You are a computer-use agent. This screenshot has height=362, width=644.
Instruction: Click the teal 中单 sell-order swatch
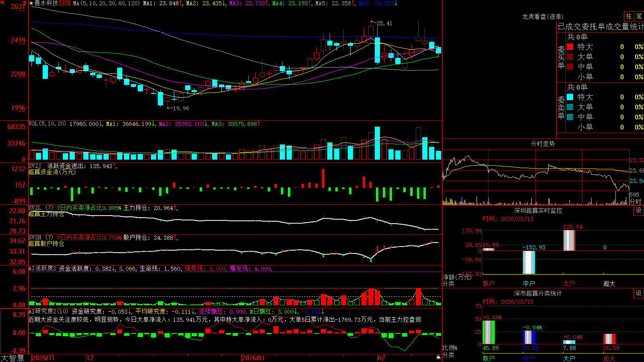tap(570, 117)
